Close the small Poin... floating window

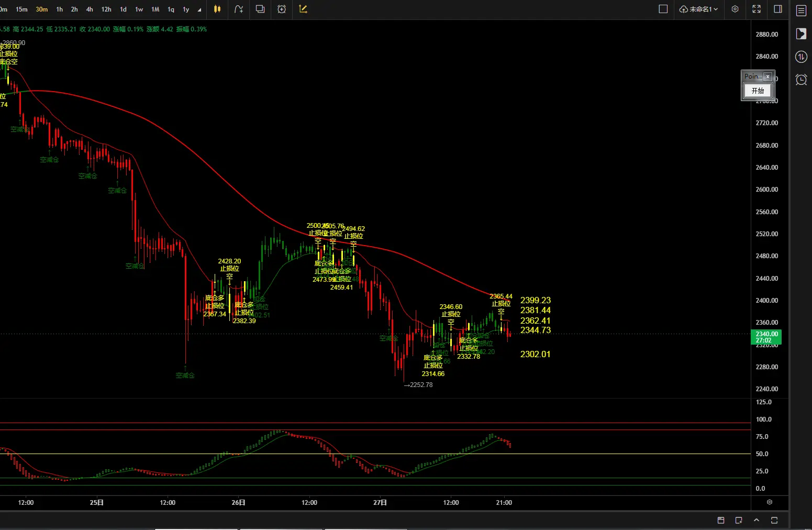tap(768, 76)
